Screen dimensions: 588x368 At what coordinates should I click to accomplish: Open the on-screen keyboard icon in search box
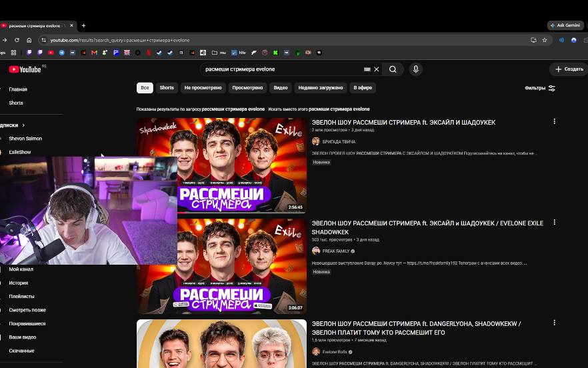click(367, 69)
